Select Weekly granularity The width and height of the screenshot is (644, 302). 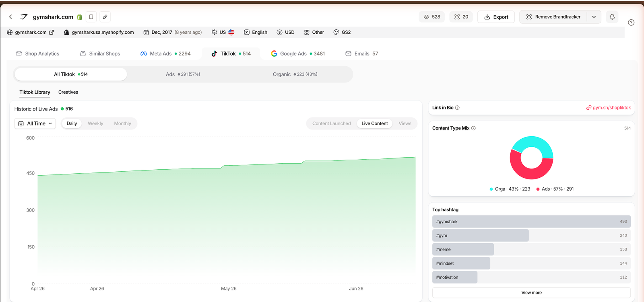coord(95,123)
